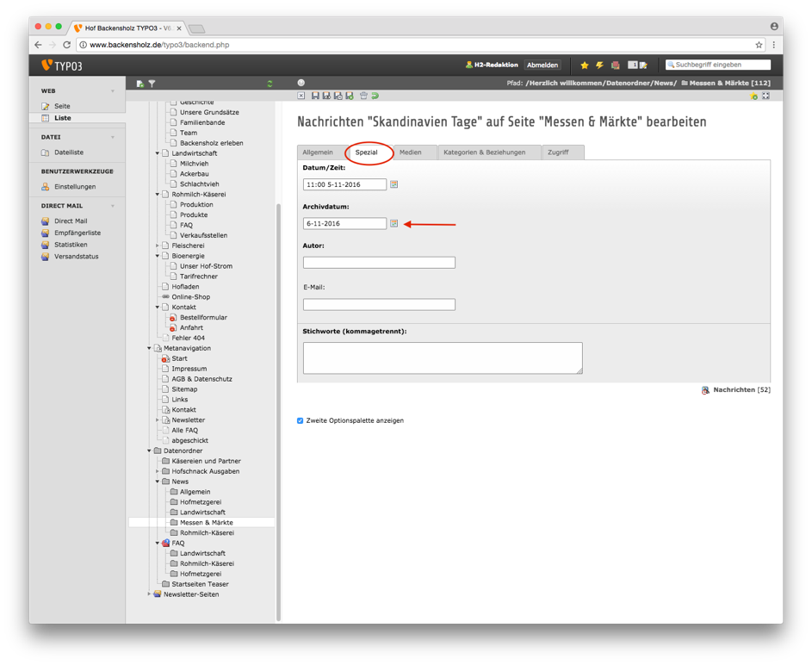Viewport: 812px width, 665px height.
Task: Open the calendar picker beside the Archivdatum field
Action: point(394,223)
